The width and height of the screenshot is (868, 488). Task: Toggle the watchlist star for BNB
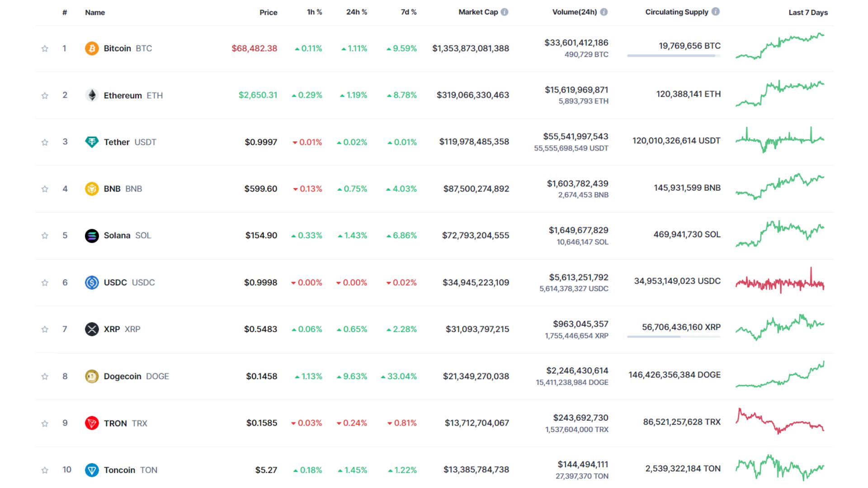(45, 189)
